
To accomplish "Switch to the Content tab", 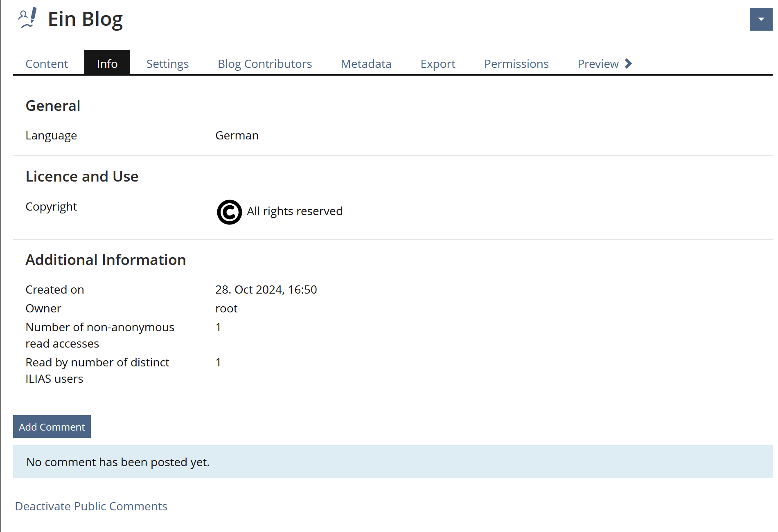I will click(47, 64).
